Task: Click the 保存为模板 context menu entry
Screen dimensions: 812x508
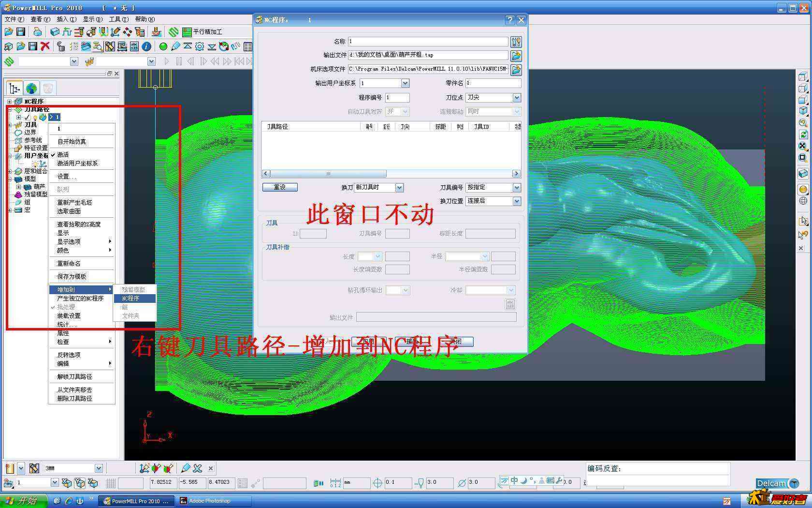Action: pyautogui.click(x=72, y=277)
